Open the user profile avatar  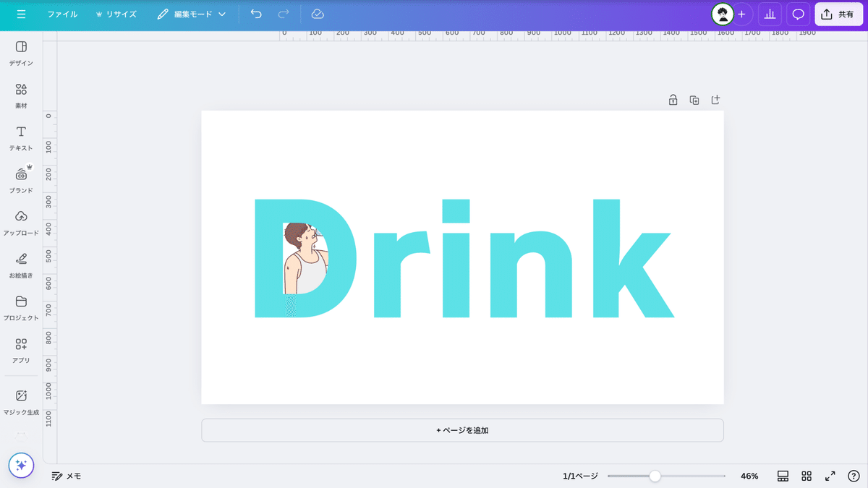tap(722, 14)
